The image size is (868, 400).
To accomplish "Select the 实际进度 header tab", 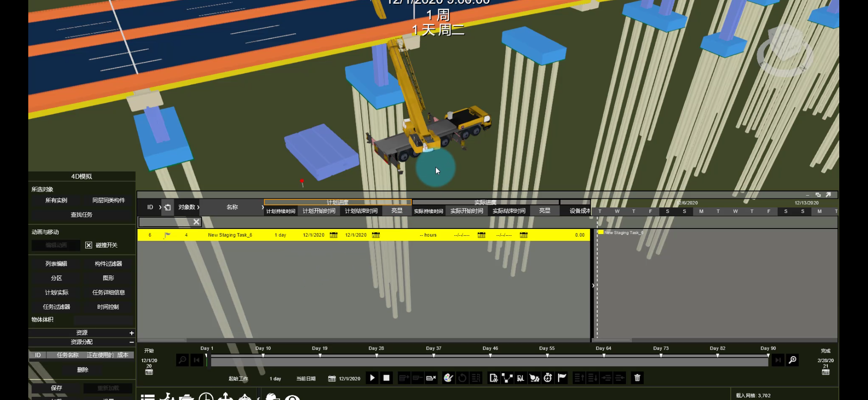I will [485, 202].
